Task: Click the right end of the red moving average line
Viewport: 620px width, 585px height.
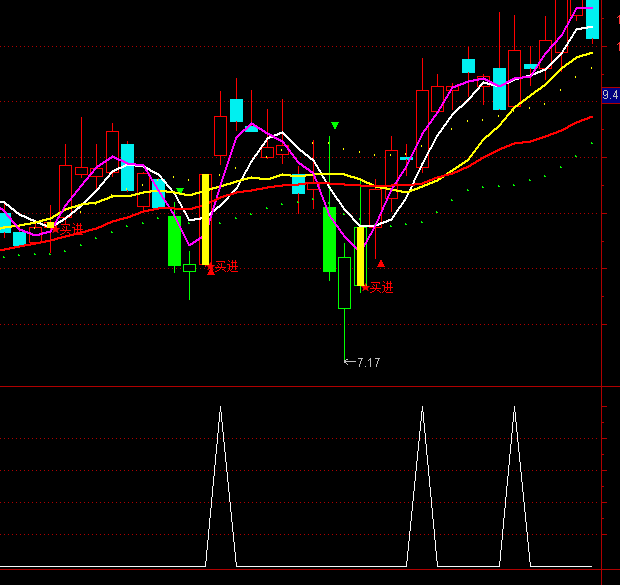Action: (x=591, y=117)
